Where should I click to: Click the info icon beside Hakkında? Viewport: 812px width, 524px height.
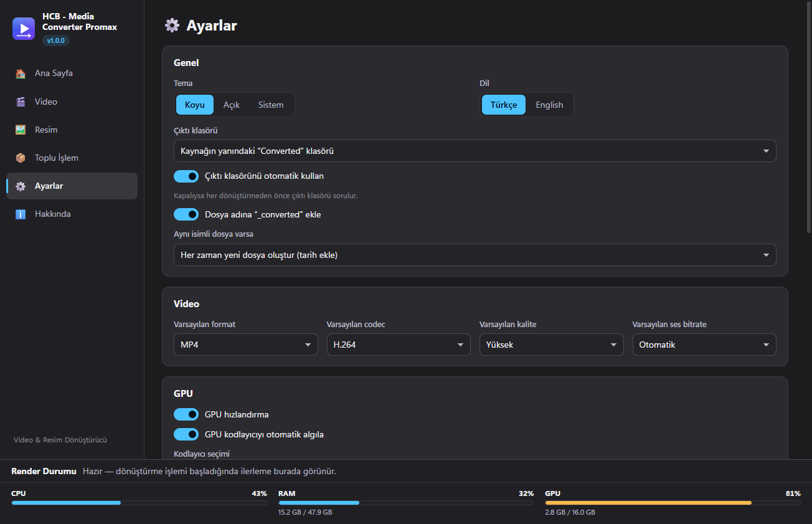click(x=21, y=214)
